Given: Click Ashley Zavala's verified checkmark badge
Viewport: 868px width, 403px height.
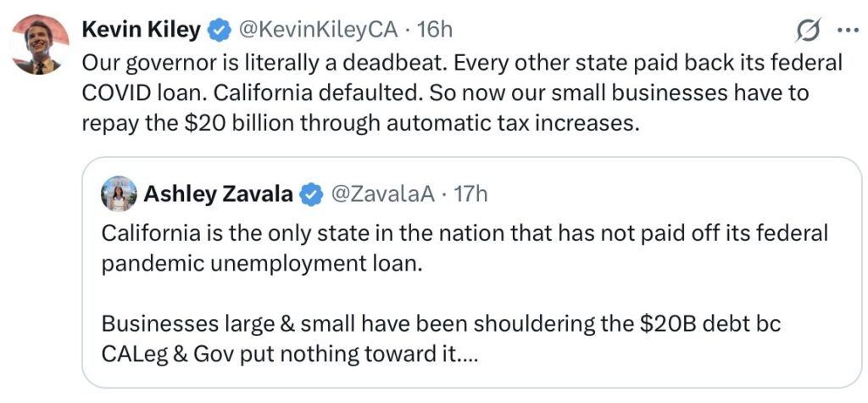Looking at the screenshot, I should tap(312, 194).
